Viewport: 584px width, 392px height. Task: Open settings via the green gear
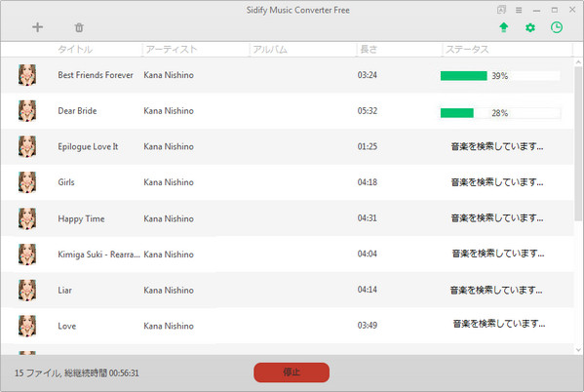pos(530,27)
